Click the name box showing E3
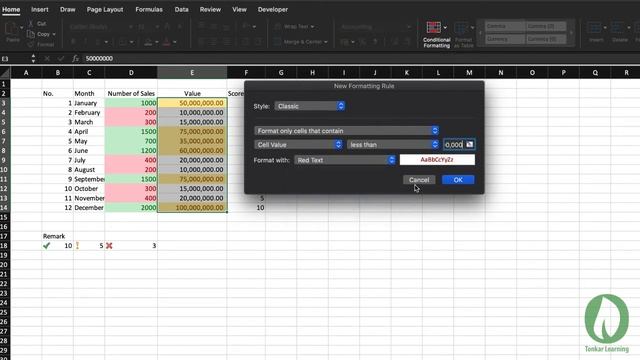The image size is (640, 360). [x=15, y=59]
